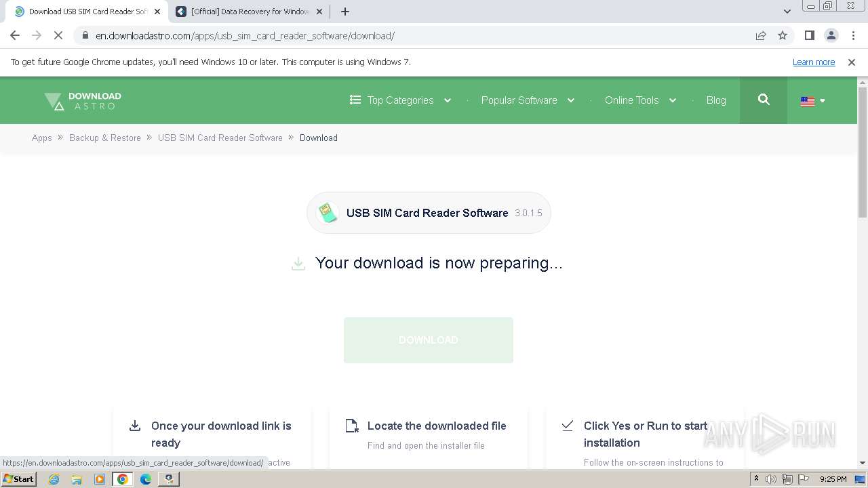Click the 'Once your download link is ready' icon
Screen dimensions: 868x488
coord(135,426)
